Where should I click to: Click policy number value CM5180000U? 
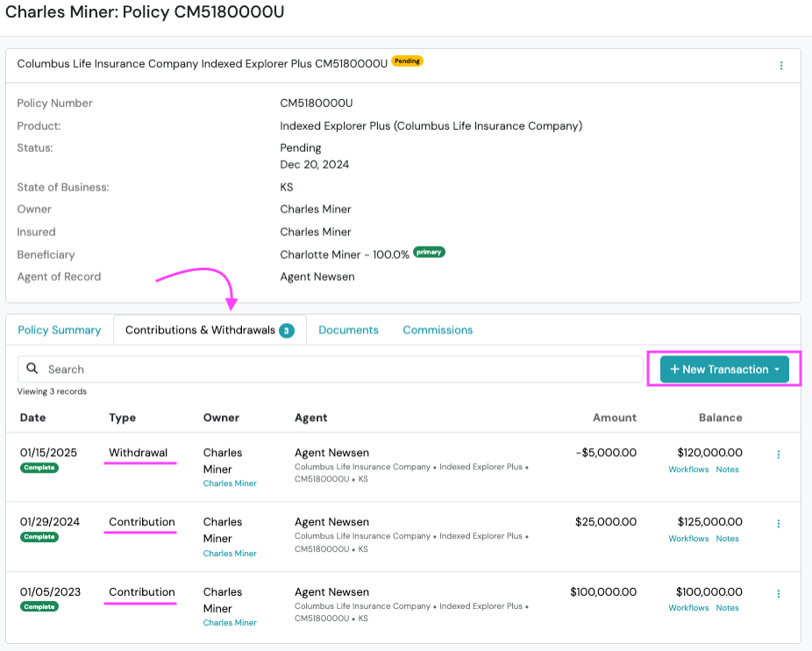[317, 104]
